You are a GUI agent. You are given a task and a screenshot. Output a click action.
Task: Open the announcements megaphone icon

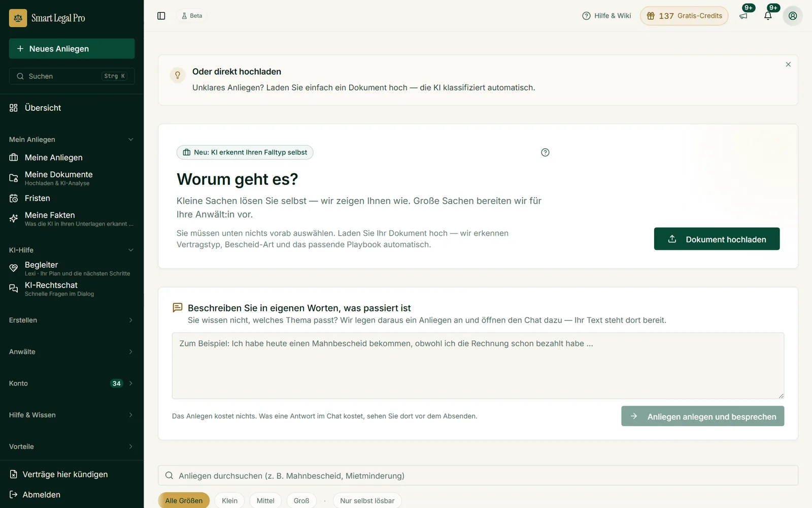(743, 16)
